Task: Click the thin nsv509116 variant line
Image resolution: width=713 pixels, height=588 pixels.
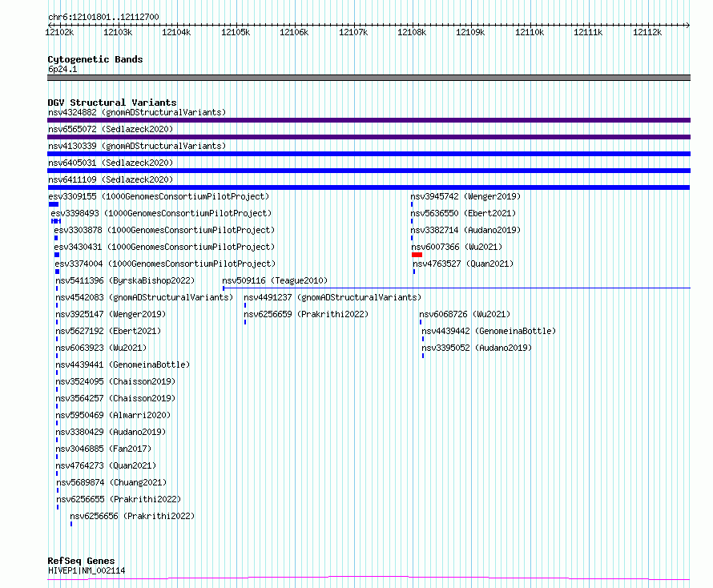Action: point(457,288)
